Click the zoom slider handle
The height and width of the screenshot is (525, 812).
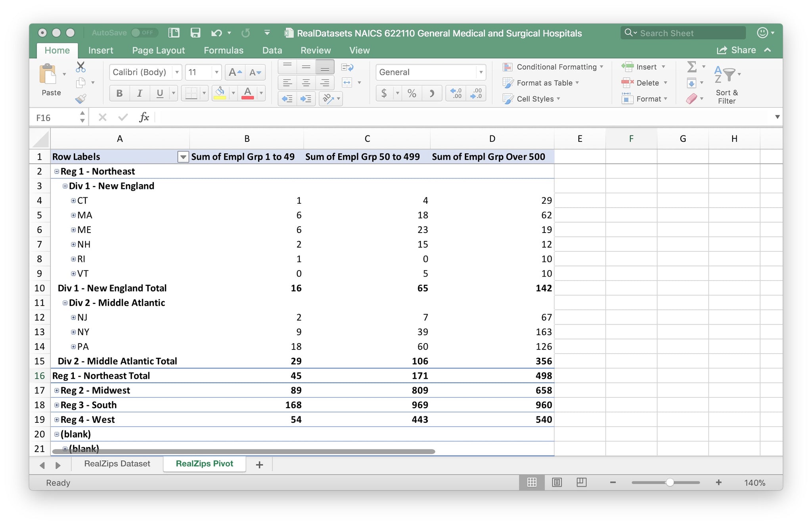[x=670, y=482]
